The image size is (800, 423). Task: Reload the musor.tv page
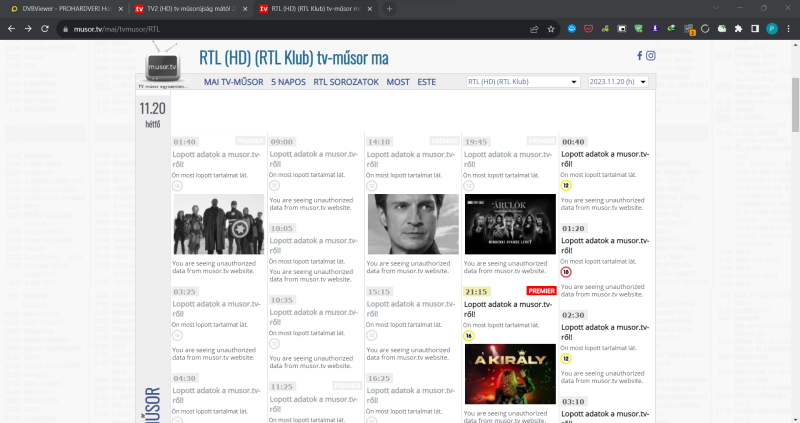coord(45,29)
